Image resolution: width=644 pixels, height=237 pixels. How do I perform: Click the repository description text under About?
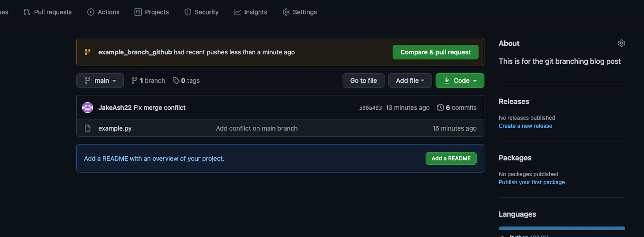point(560,61)
